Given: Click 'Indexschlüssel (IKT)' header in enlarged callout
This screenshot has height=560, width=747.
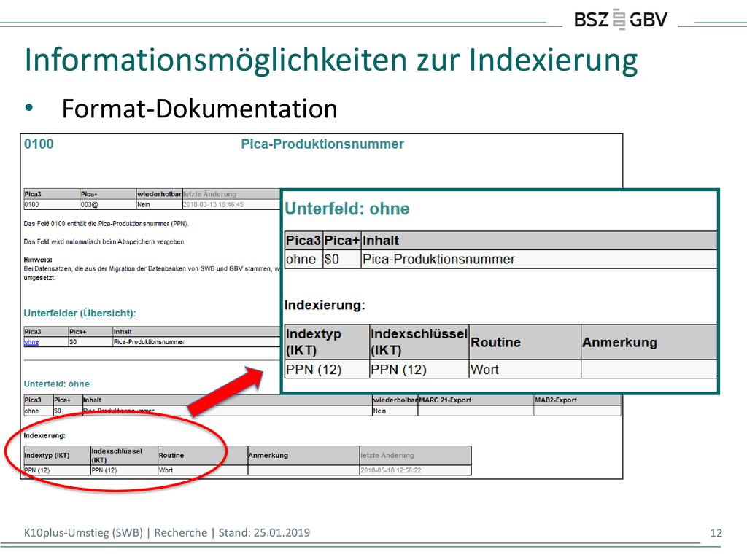Looking at the screenshot, I should pyautogui.click(x=419, y=342).
